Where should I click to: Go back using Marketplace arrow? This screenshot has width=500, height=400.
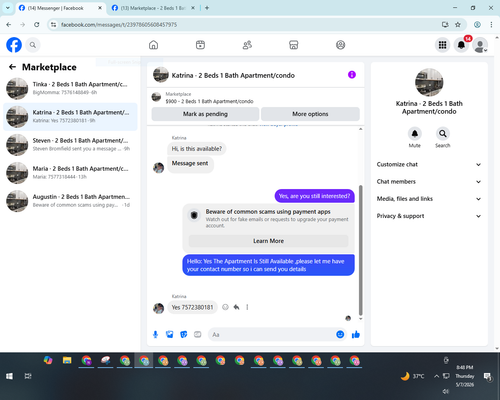point(13,67)
